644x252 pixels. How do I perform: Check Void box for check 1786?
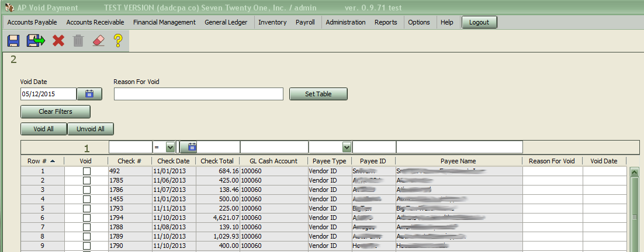pyautogui.click(x=86, y=190)
